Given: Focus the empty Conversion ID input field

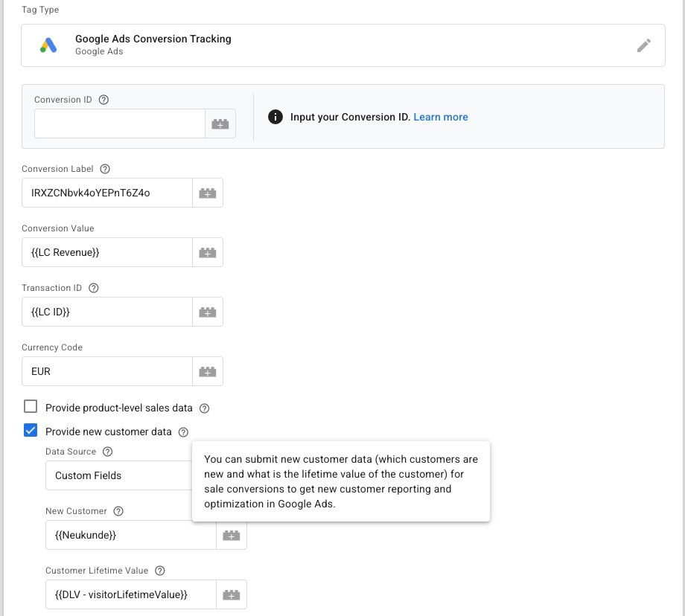Looking at the screenshot, I should click(120, 124).
